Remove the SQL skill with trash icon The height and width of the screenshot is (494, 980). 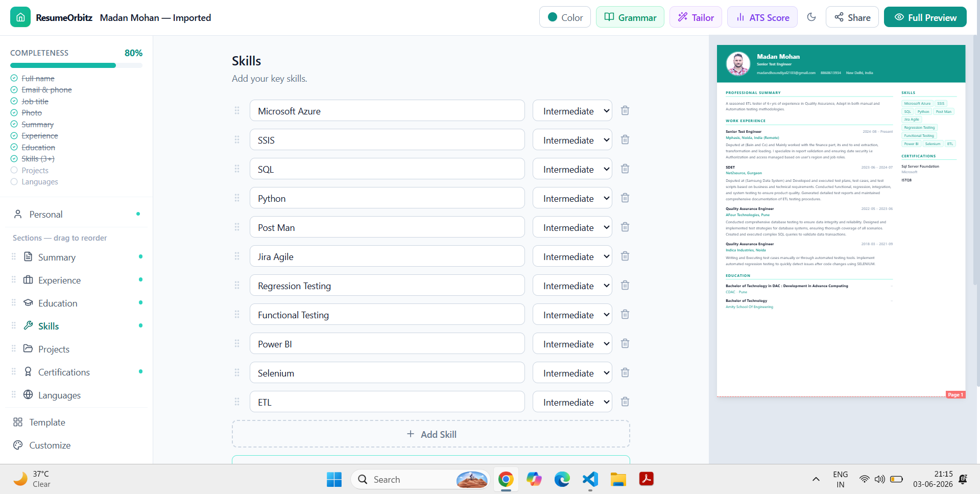click(x=625, y=169)
